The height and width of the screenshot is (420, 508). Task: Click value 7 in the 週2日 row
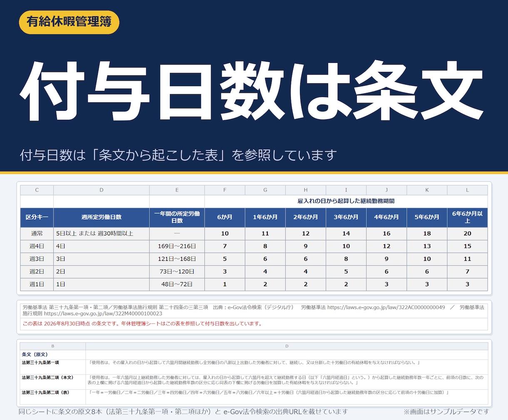[x=467, y=272]
